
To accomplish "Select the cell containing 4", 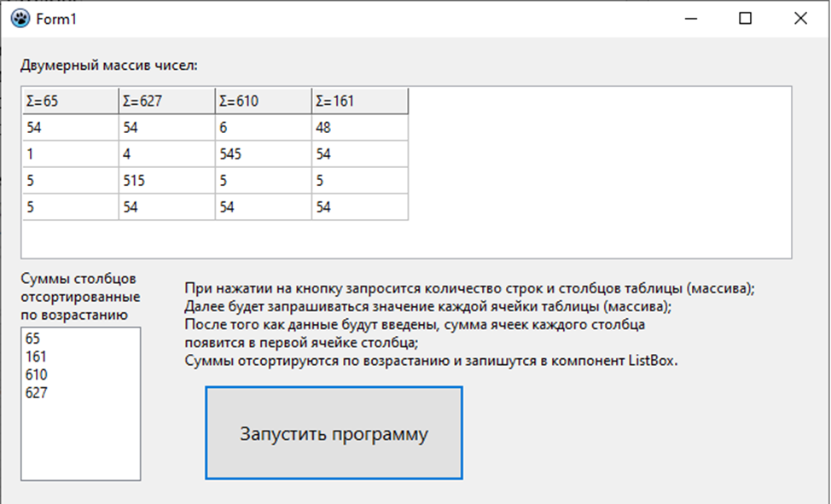I will tap(167, 154).
